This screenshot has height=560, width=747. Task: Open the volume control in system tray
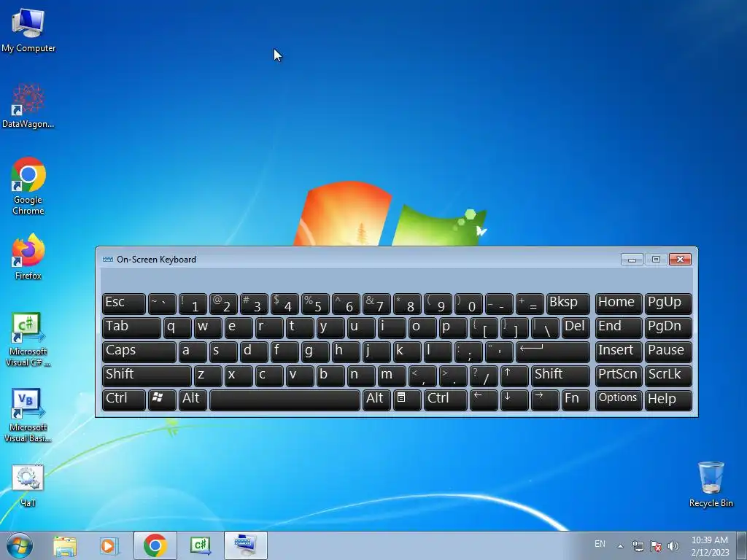[x=673, y=546]
